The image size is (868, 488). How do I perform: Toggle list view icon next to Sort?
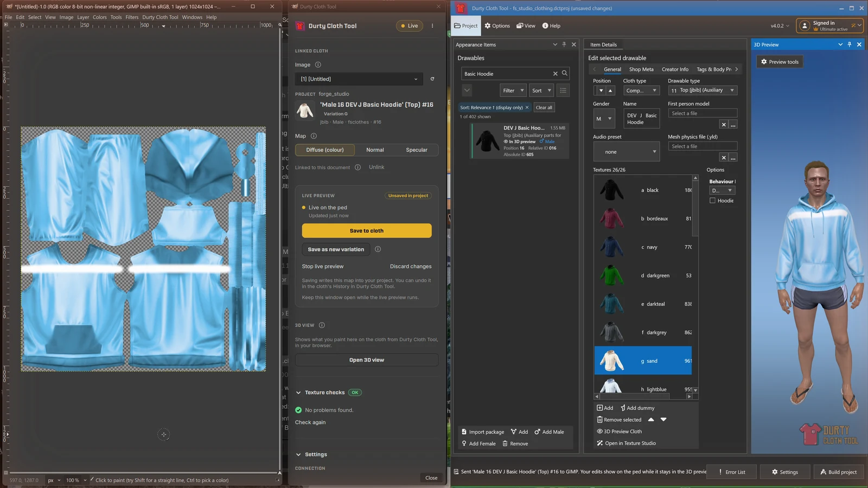pos(563,91)
